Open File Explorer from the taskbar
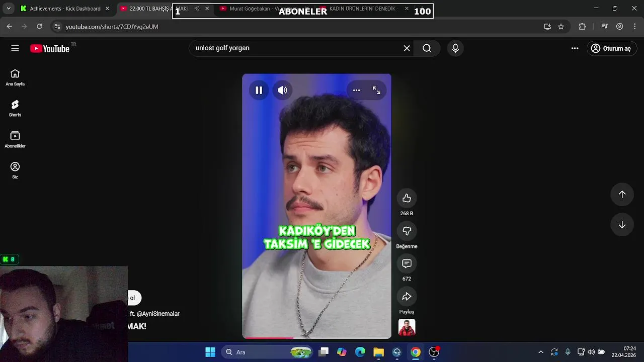 coord(378,352)
